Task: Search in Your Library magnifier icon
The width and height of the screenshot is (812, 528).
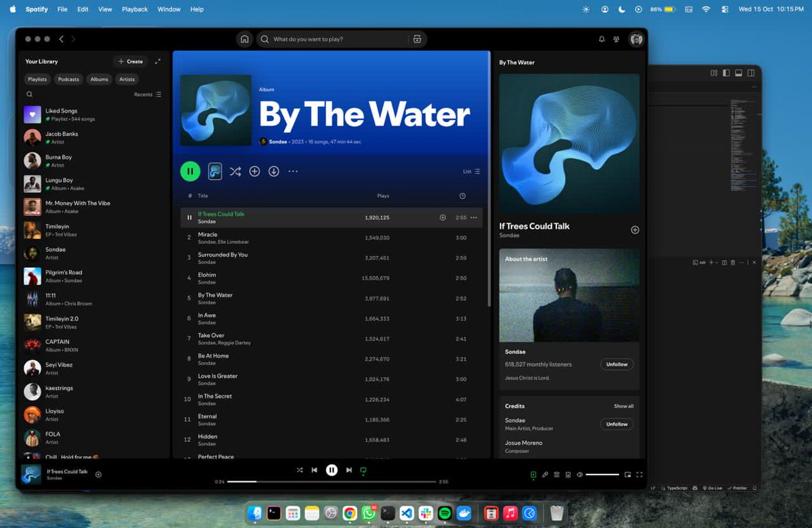Action: (x=29, y=95)
